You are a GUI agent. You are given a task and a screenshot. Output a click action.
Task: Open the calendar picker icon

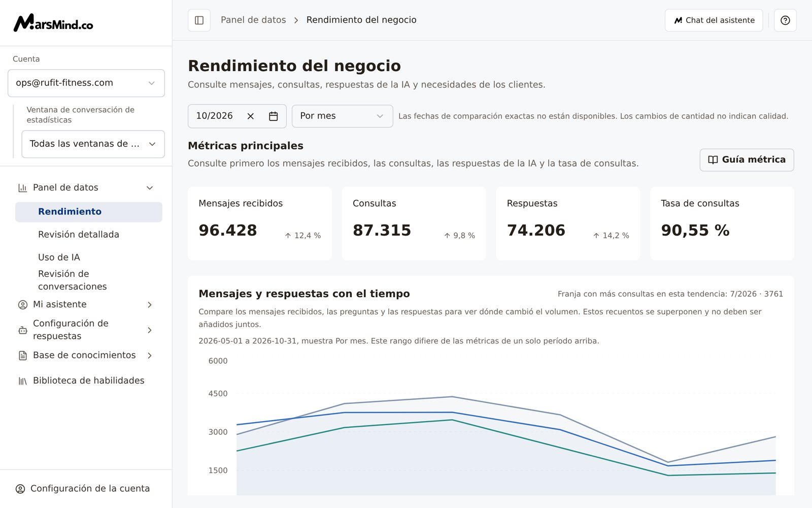pos(273,116)
